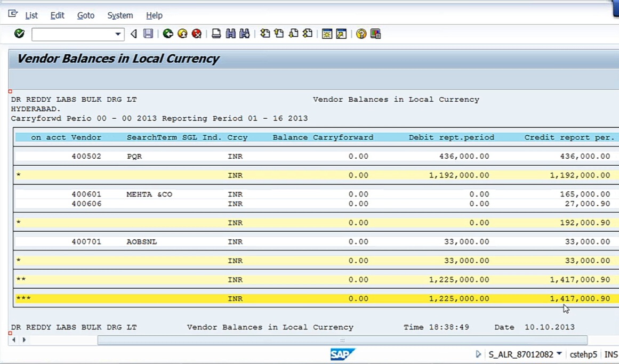Click search term PQR
This screenshot has height=364, width=619.
[134, 156]
